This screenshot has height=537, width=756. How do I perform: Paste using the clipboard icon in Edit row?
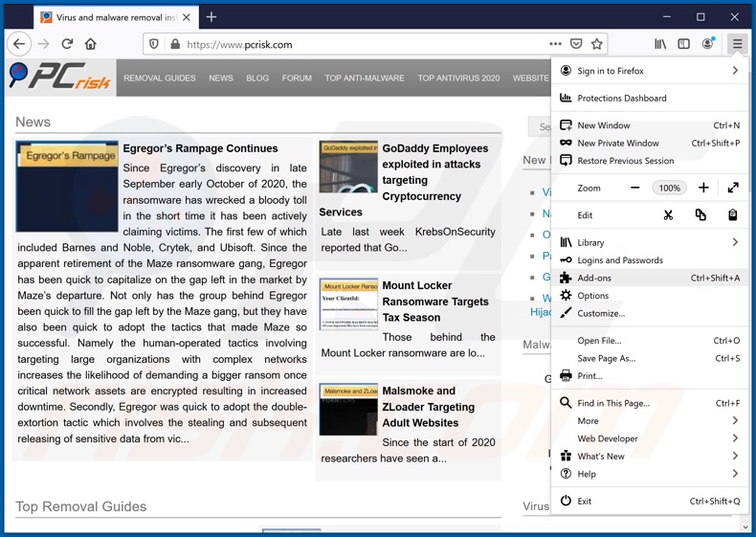click(732, 215)
